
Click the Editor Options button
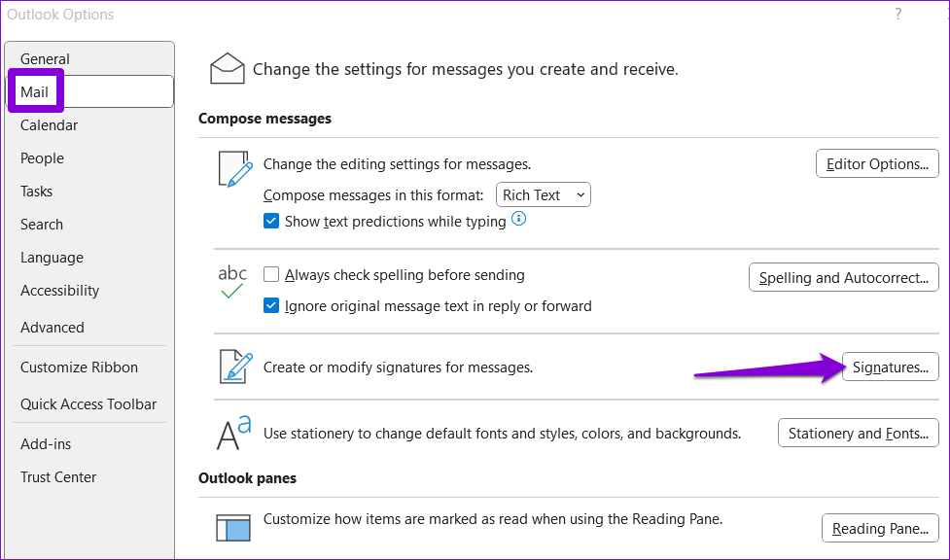[877, 164]
